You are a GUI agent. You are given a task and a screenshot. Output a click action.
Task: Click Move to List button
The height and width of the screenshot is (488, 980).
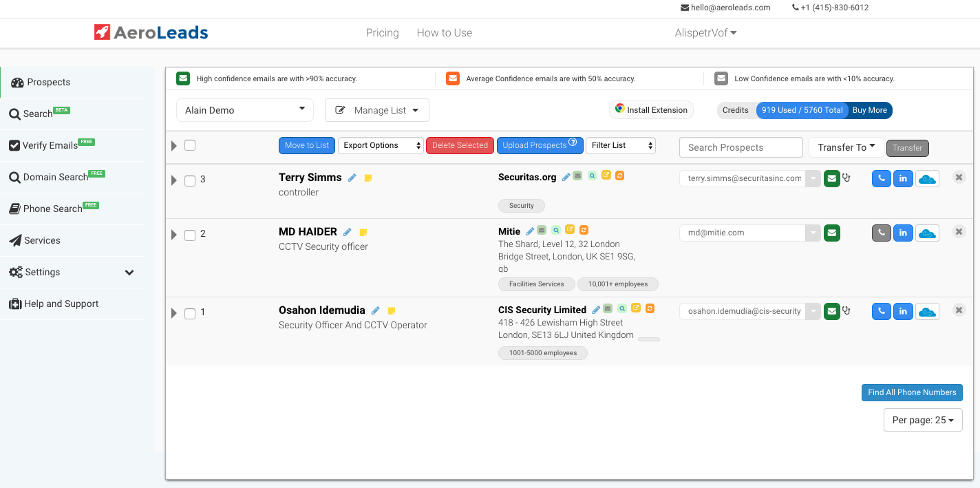click(x=307, y=145)
